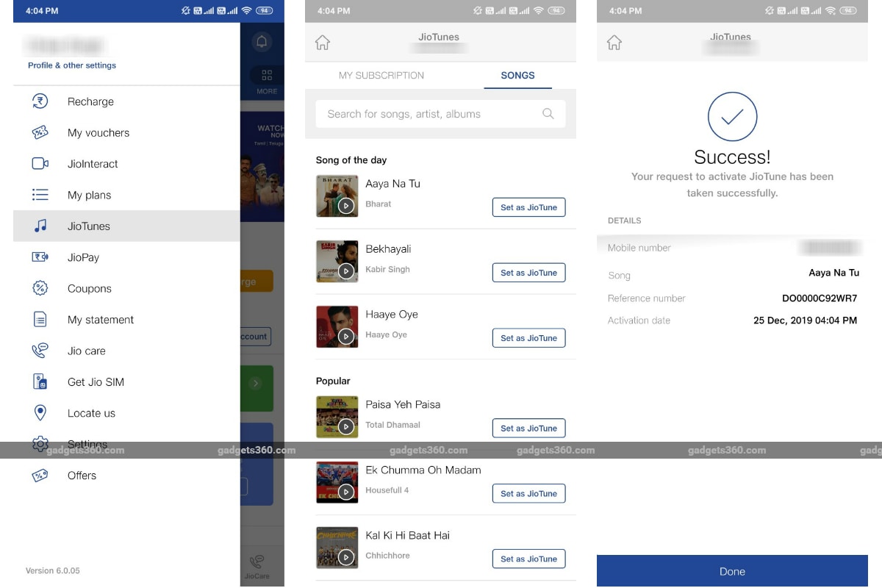Tap home icon on the Success screen
Screen dimensions: 882x588
click(x=614, y=43)
